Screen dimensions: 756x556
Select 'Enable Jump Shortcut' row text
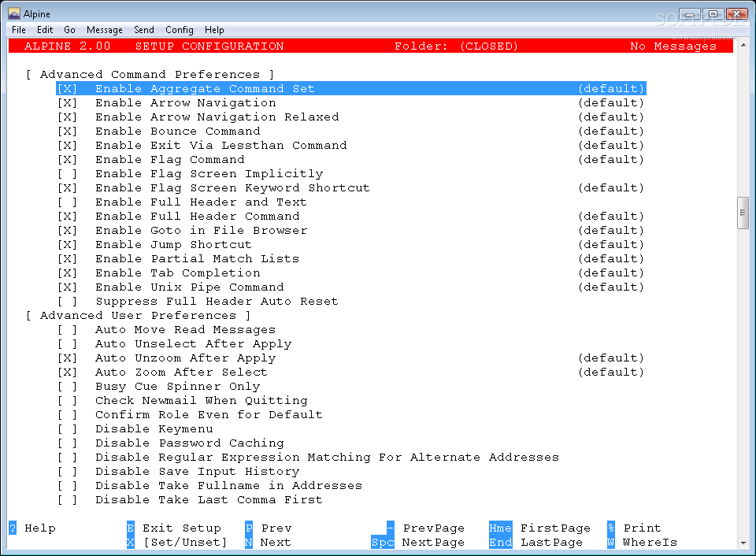[x=173, y=245]
